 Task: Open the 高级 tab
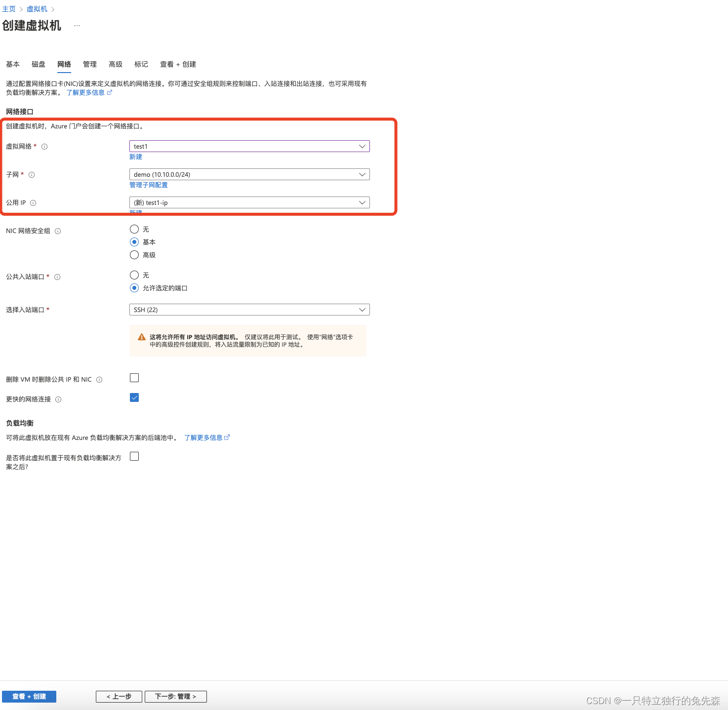[x=116, y=64]
